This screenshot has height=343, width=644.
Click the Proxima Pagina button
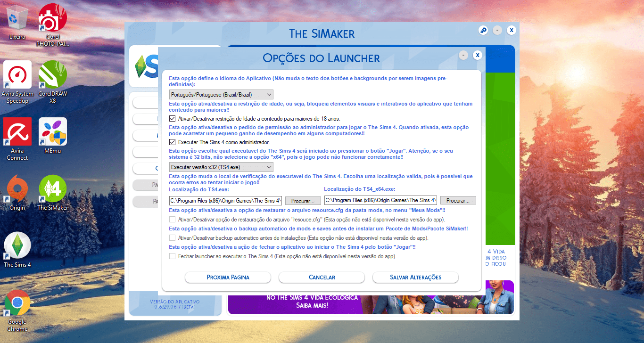tap(228, 277)
